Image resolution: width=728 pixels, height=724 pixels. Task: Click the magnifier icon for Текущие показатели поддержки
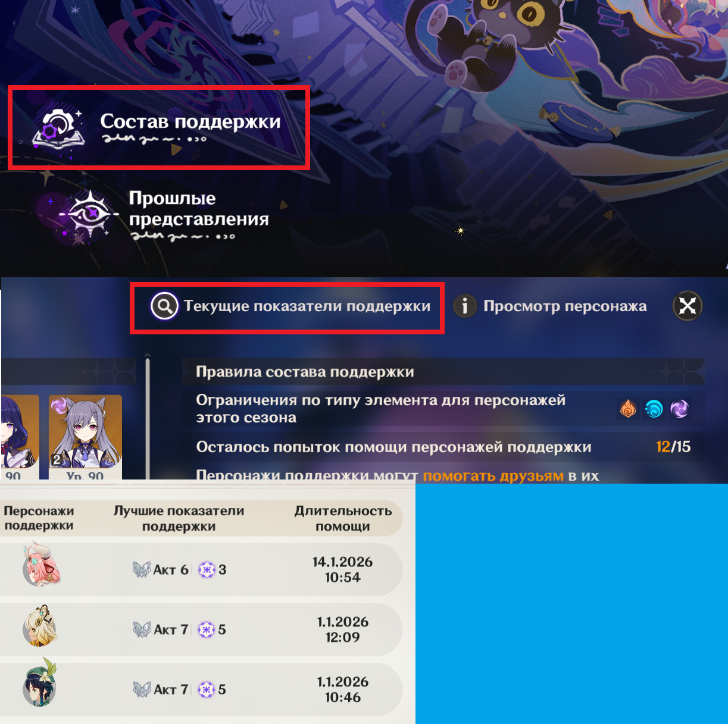point(164,306)
